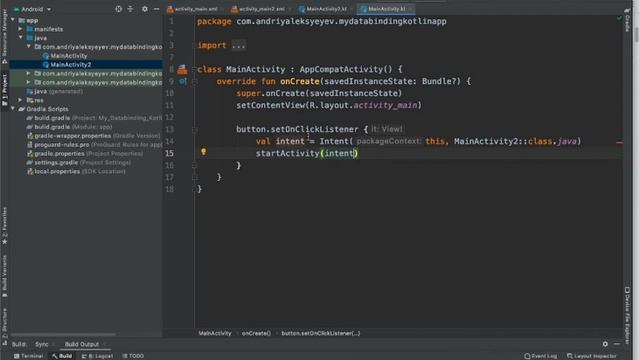Select java (generated) folder

click(x=55, y=91)
